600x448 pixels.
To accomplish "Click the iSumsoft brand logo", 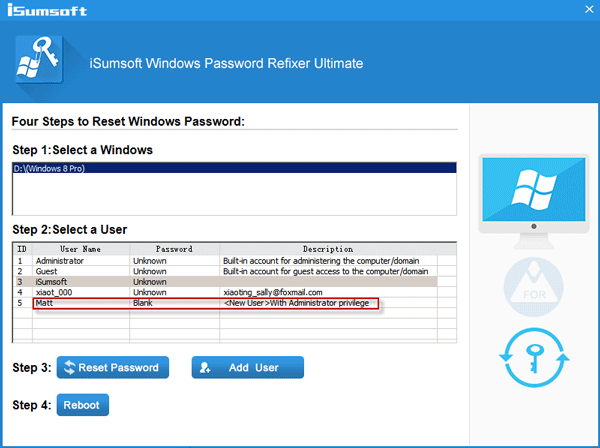I will point(47,10).
